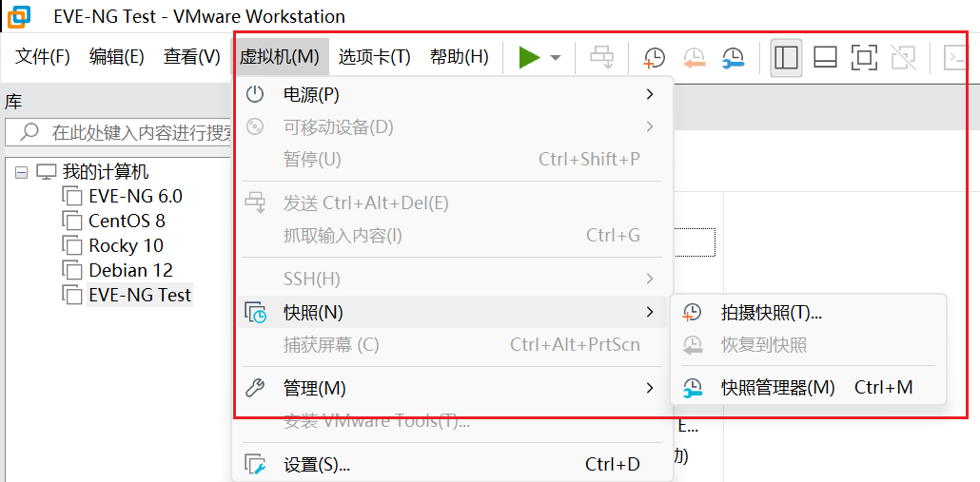
Task: Collapse the 我的计算机 tree node
Action: tap(21, 171)
